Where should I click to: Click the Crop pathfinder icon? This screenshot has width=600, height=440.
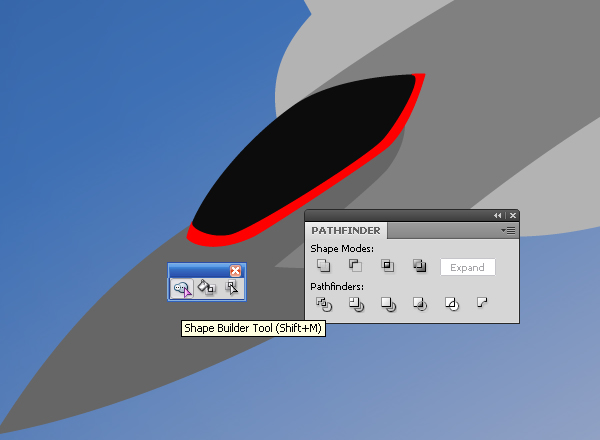[x=420, y=305]
